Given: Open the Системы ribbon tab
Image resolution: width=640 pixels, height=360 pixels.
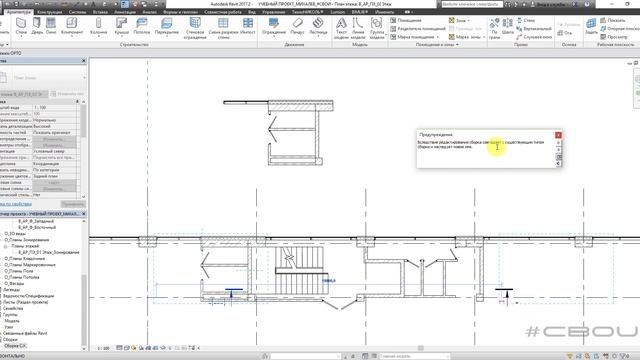Looking at the screenshot, I should click(77, 12).
